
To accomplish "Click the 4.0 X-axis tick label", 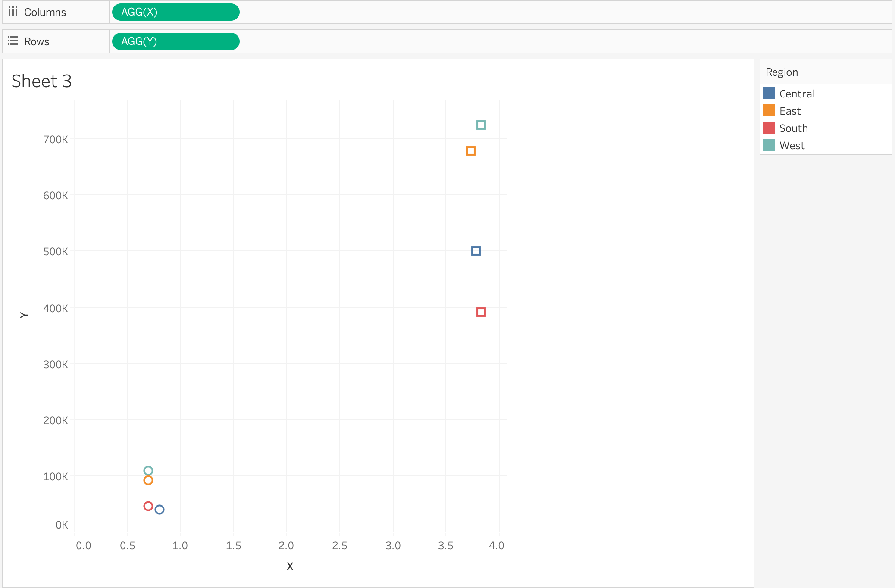I will click(496, 545).
